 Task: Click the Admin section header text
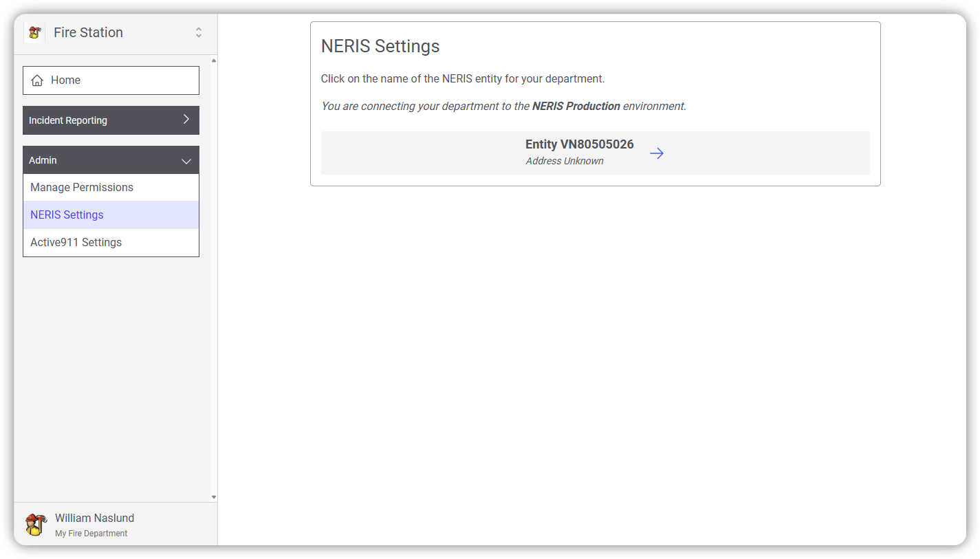(43, 160)
